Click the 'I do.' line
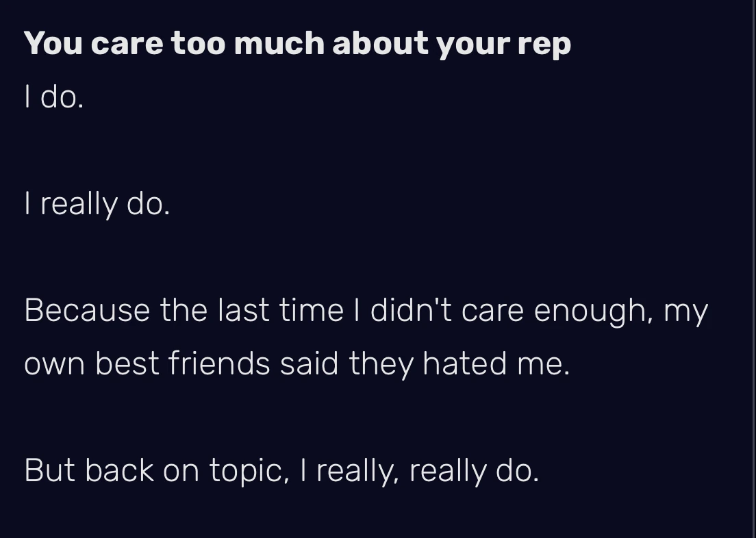 53,97
